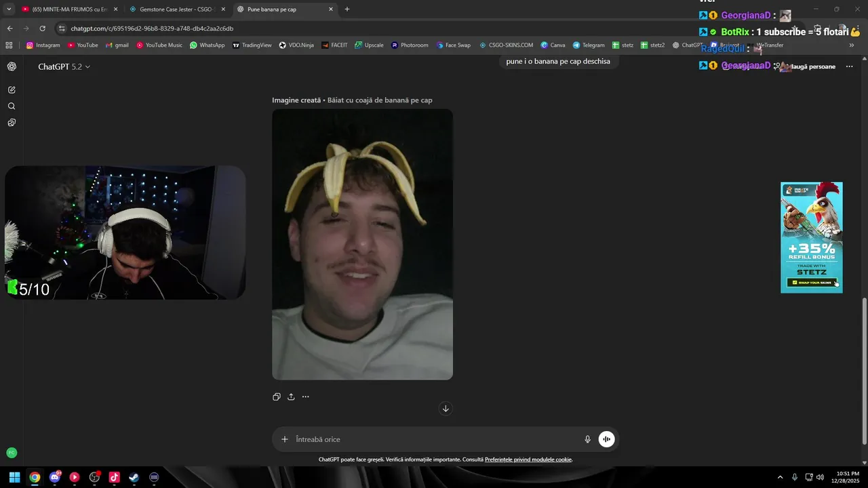868x488 pixels.
Task: Open a new browser tab with plus icon
Action: click(347, 9)
